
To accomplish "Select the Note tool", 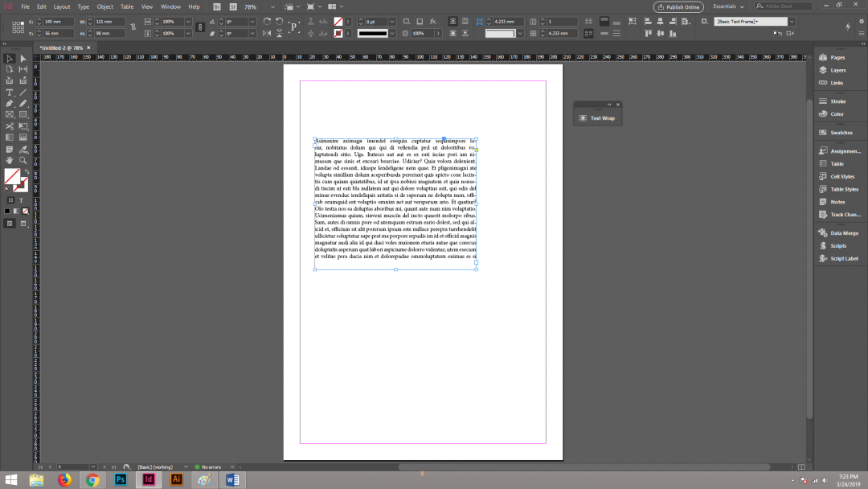I will (x=10, y=150).
